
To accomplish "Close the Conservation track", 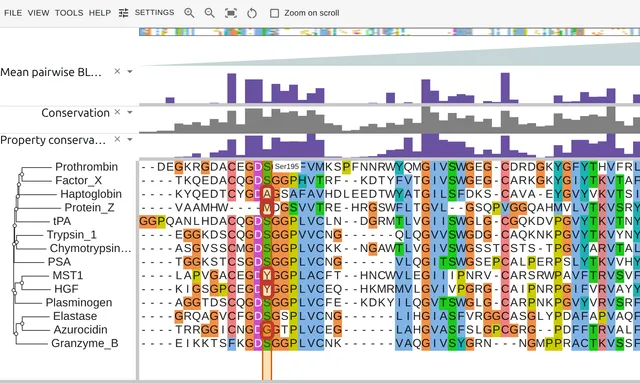I will point(117,112).
